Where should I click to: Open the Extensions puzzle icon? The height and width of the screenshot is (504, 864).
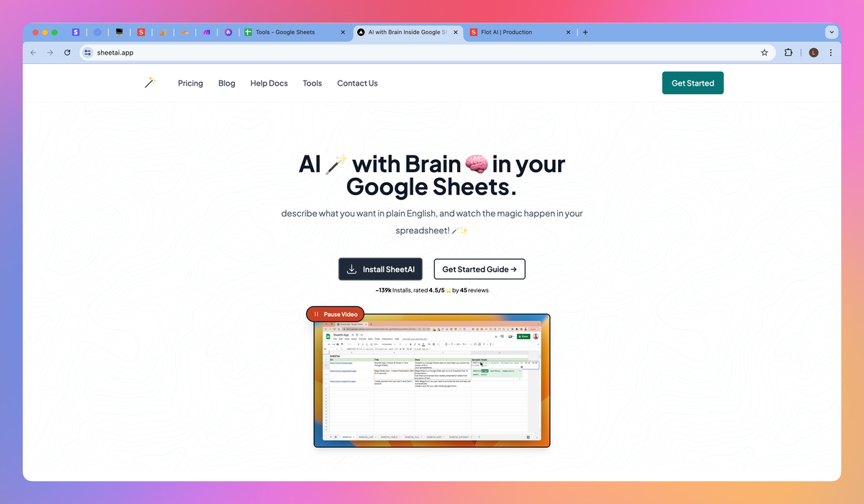[x=788, y=53]
